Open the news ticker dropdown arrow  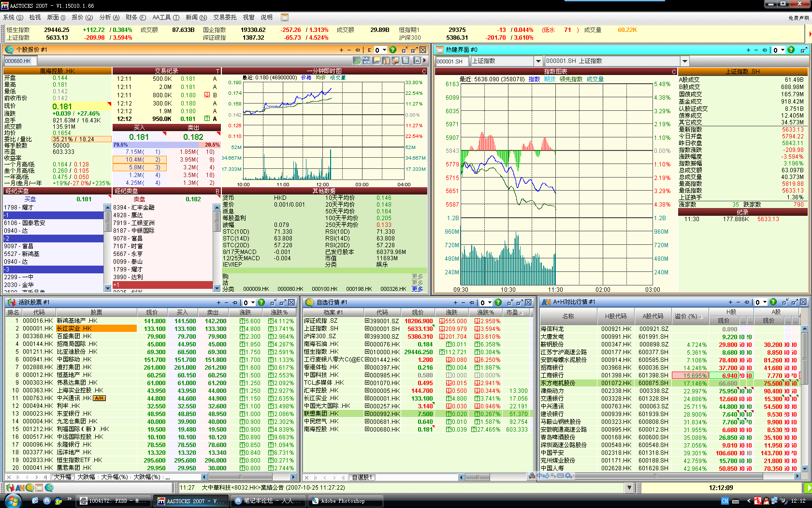pyautogui.click(x=629, y=488)
